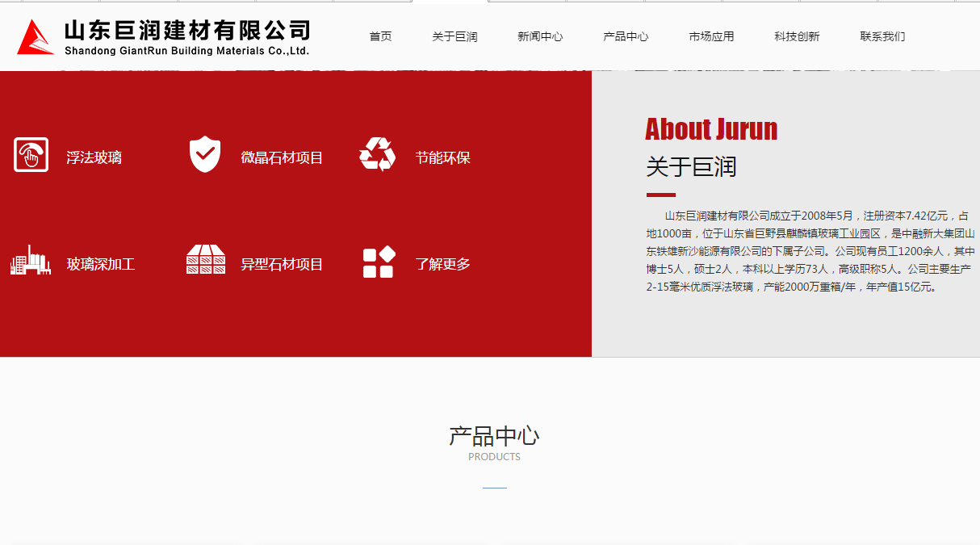The image size is (980, 545).
Task: Click the 节能环保 text link
Action: click(x=442, y=157)
